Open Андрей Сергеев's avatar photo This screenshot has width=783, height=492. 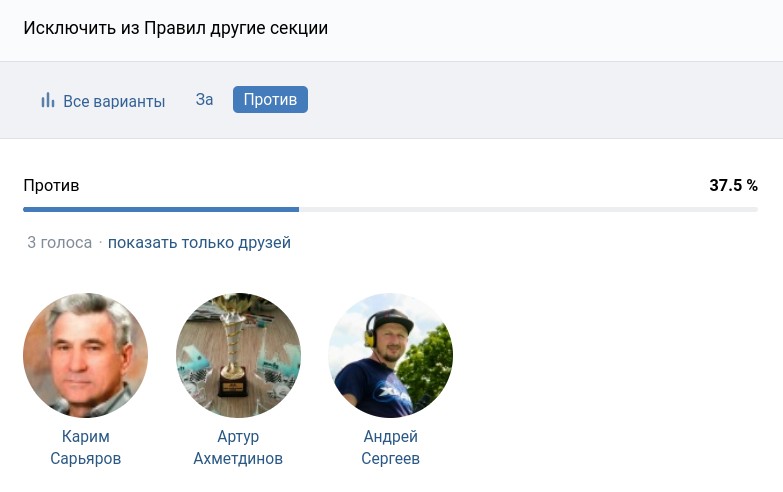coord(391,355)
